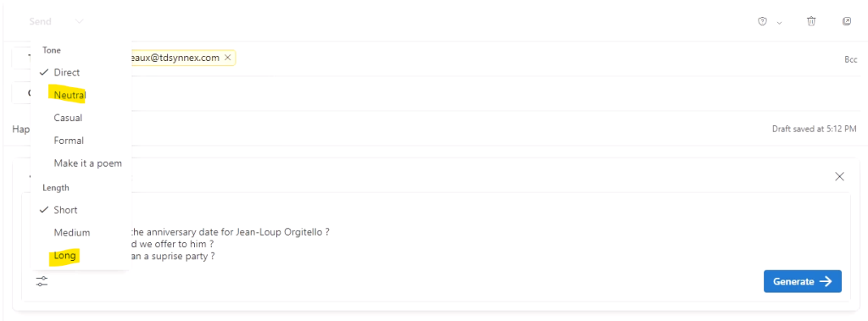
Task: Show the Bcc field
Action: (850, 59)
